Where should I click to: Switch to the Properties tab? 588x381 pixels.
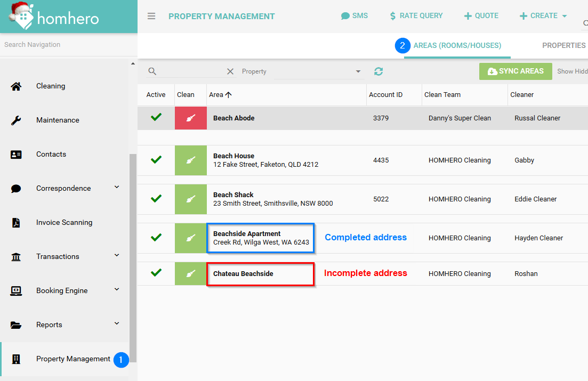point(563,46)
